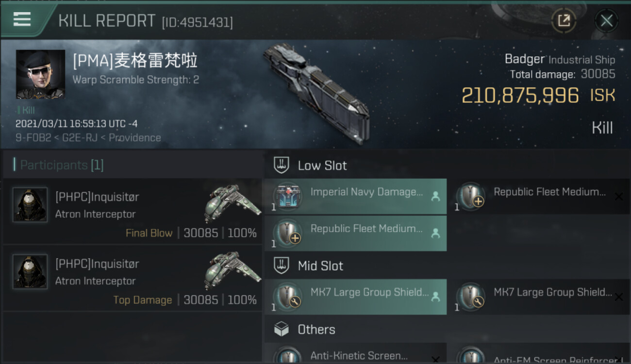Image resolution: width=631 pixels, height=364 pixels.
Task: Click the kill report ID number
Action: (197, 22)
